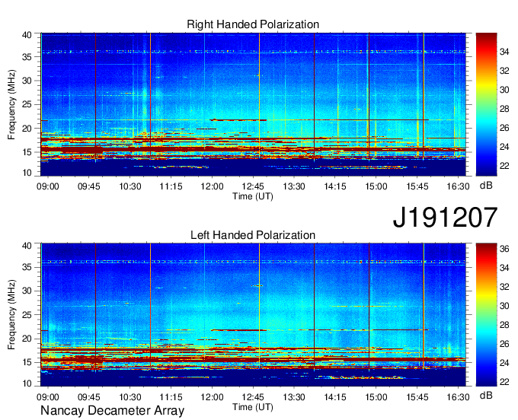Image resolution: width=518 pixels, height=420 pixels.
Task: Click 34 value on top color bar scale
Action: pyautogui.click(x=504, y=52)
